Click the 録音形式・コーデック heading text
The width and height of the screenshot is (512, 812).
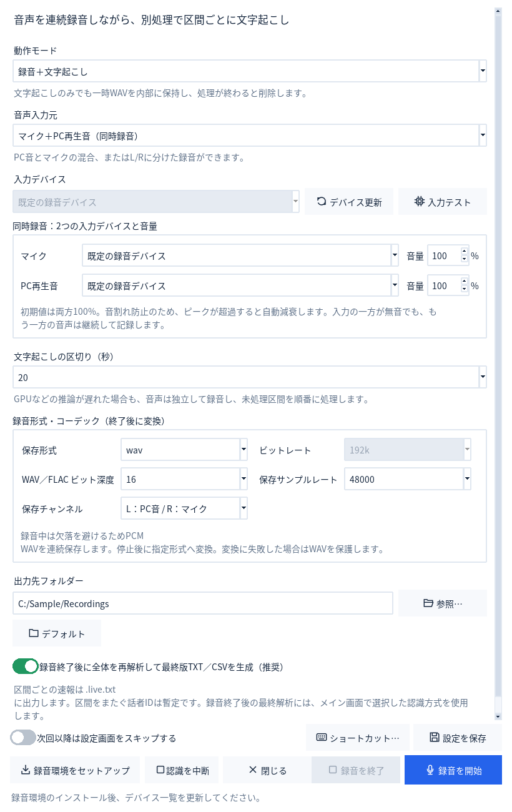(x=89, y=421)
